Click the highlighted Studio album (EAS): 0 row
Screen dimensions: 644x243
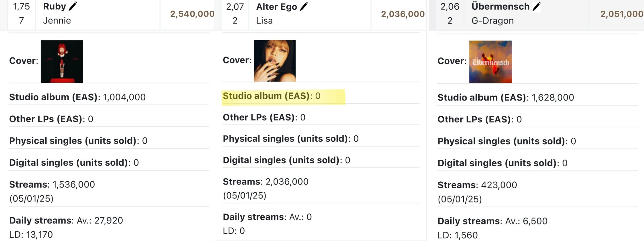283,96
